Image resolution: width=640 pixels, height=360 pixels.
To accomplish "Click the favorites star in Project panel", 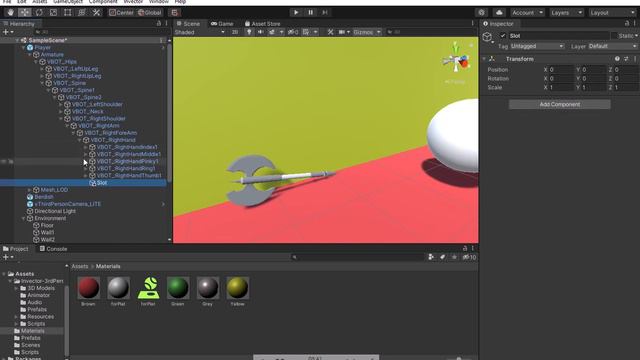I will (454, 257).
